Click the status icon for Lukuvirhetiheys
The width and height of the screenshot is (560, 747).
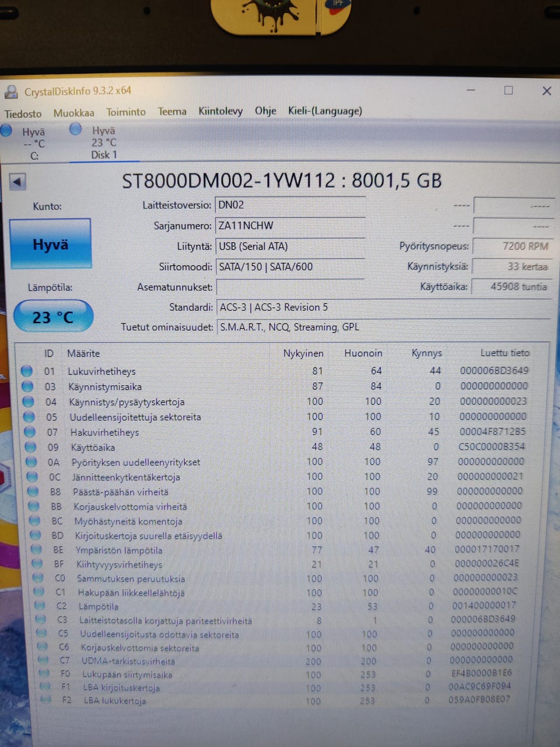point(26,371)
